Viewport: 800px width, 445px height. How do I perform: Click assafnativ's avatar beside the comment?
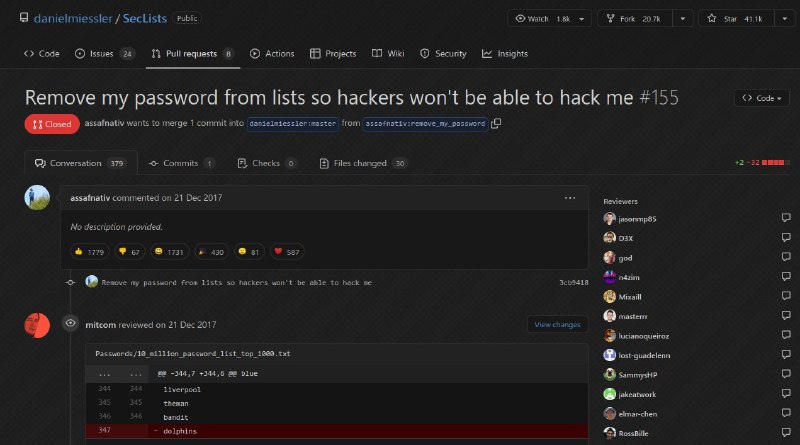[x=37, y=197]
